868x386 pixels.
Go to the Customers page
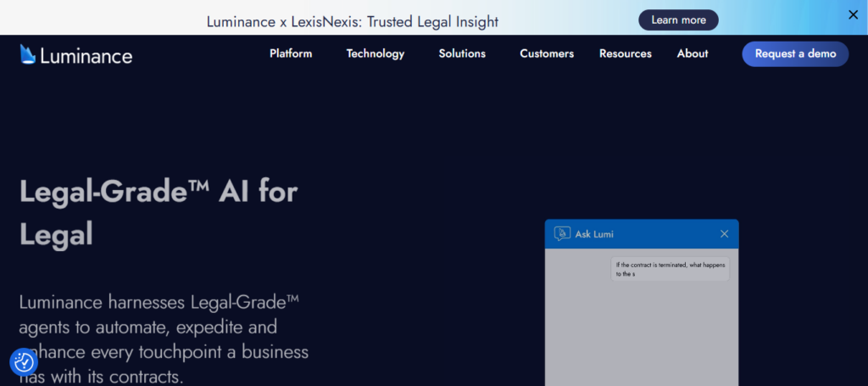[x=547, y=53]
